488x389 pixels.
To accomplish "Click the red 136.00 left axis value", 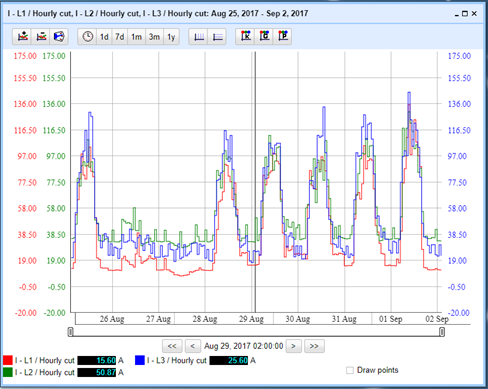I will [x=25, y=104].
